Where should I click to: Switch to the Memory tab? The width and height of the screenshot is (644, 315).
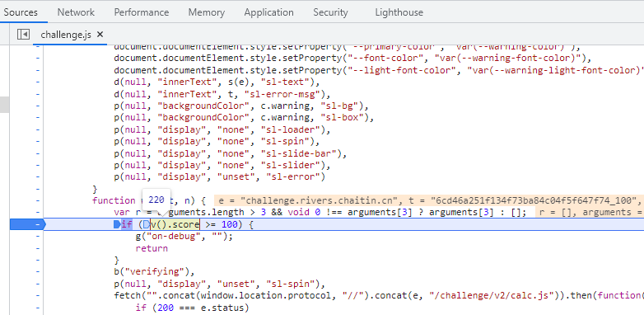click(x=206, y=12)
